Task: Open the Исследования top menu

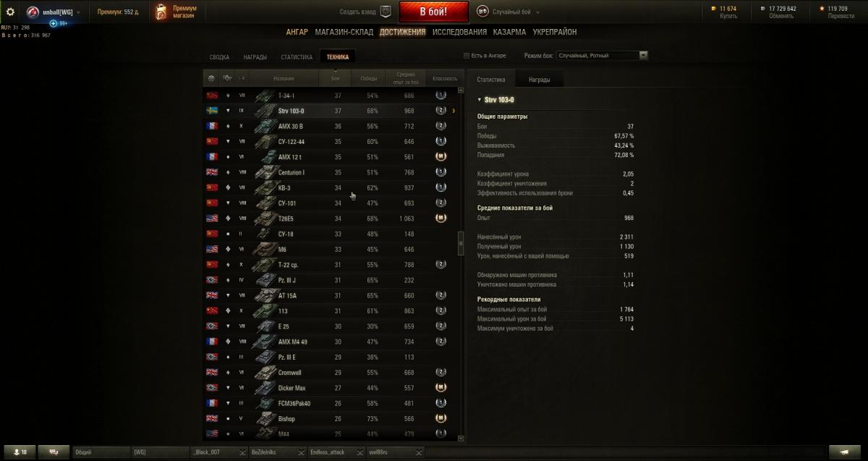Action: pos(459,32)
